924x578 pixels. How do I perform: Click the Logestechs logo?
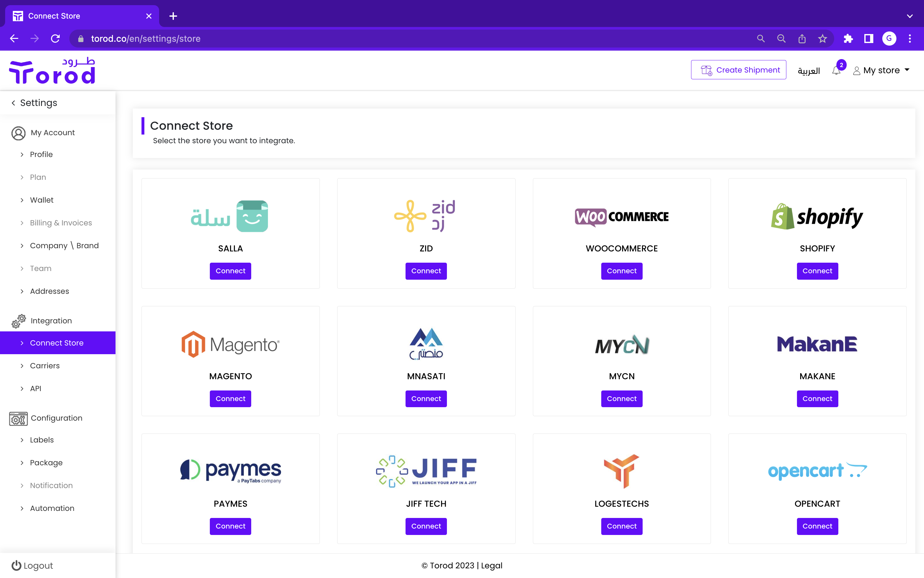621,471
